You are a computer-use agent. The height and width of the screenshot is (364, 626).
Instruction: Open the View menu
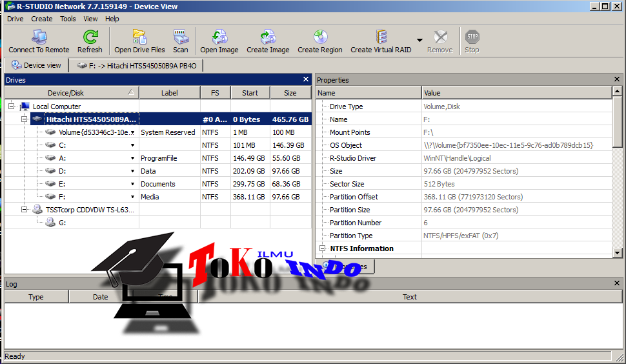pos(90,19)
